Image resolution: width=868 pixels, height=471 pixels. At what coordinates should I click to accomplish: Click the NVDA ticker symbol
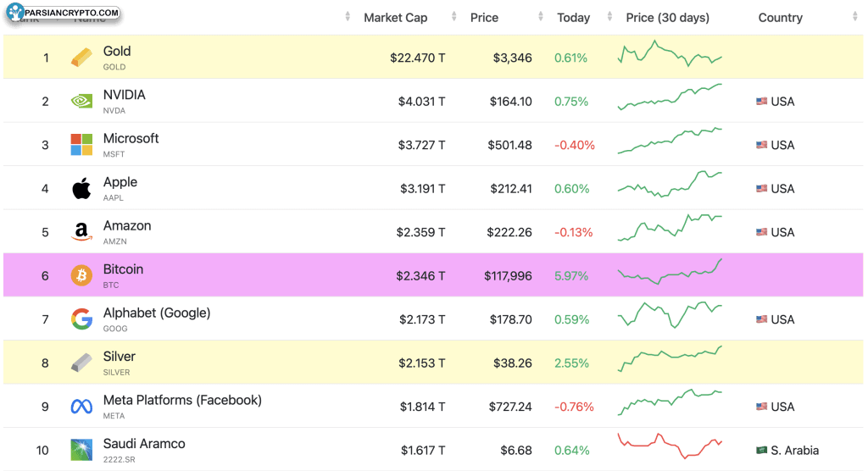pyautogui.click(x=114, y=111)
